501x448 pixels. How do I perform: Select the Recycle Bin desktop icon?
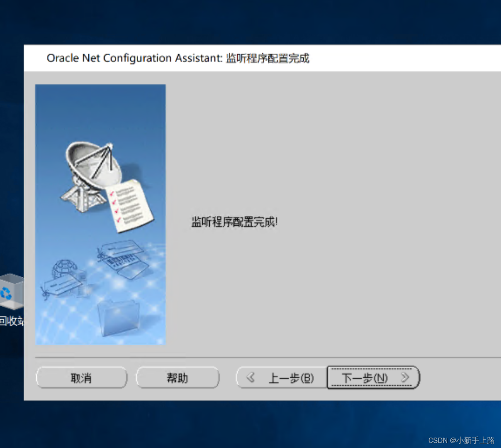click(12, 300)
